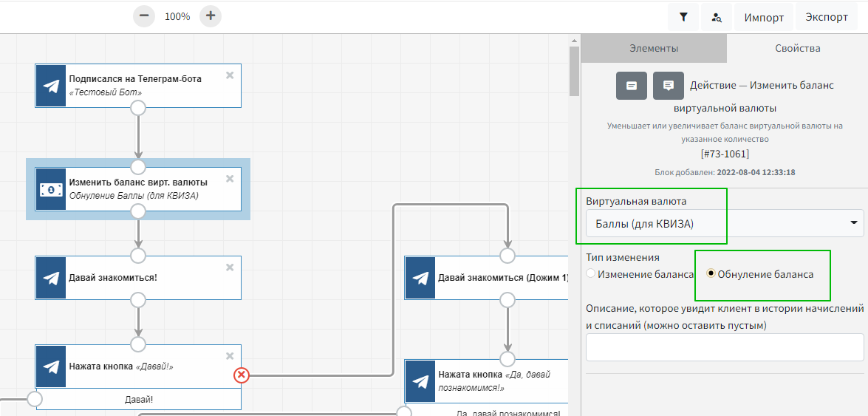Click the Telegram icon on 'Подписался на Телеграм-бота' block

[x=51, y=86]
